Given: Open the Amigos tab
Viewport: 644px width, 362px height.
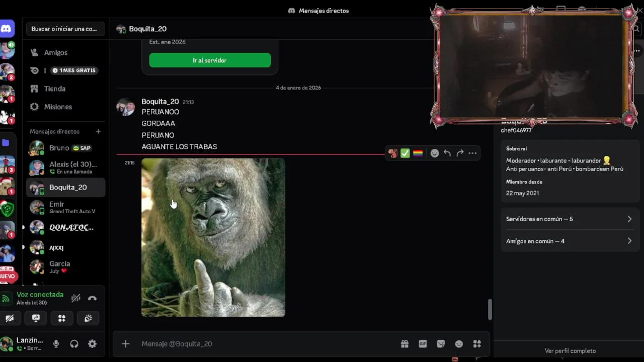Looking at the screenshot, I should (x=65, y=52).
